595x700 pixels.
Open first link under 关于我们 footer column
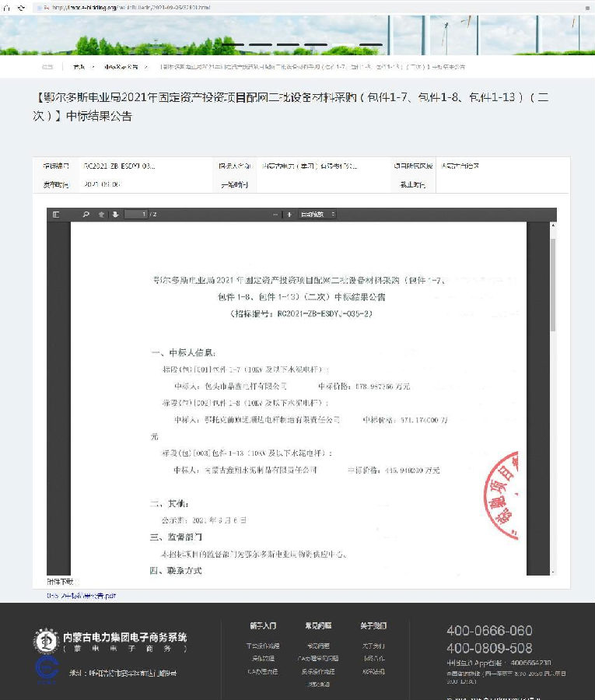click(373, 646)
